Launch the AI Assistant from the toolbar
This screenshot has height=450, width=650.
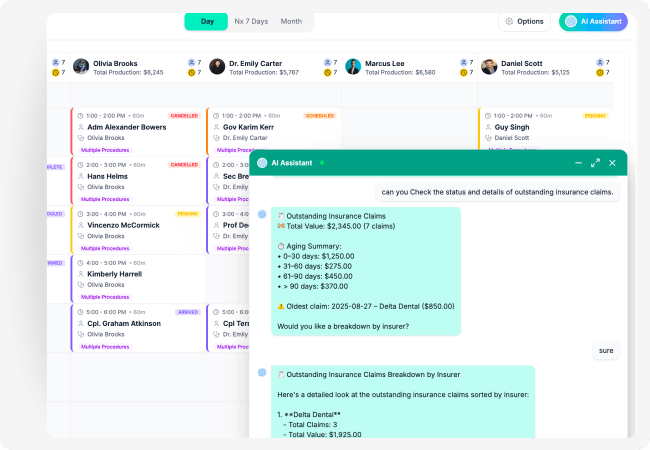click(x=595, y=21)
